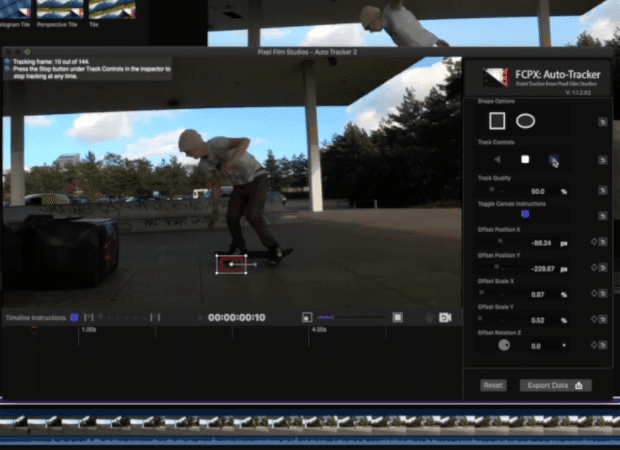The image size is (620, 450).
Task: Select the ellipse shape option
Action: [525, 121]
